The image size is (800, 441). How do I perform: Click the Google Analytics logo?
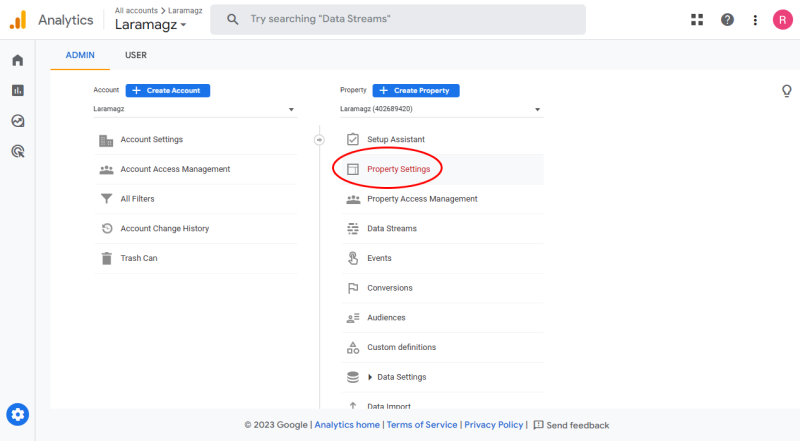click(x=18, y=20)
